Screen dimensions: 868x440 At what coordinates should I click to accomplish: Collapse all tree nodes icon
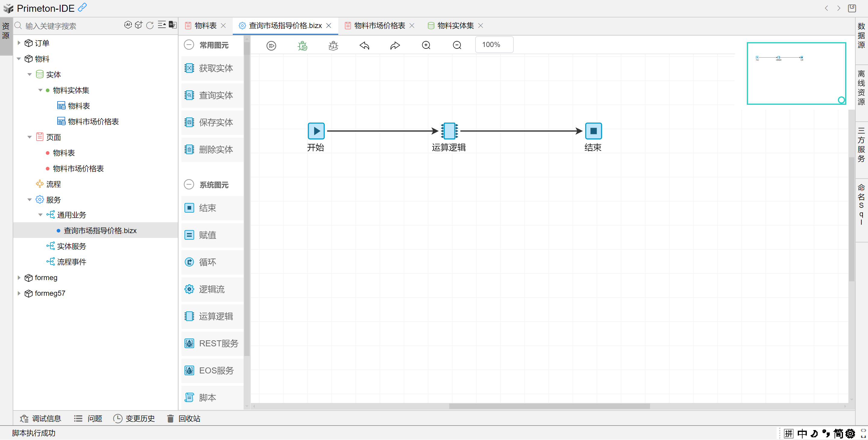(x=162, y=25)
